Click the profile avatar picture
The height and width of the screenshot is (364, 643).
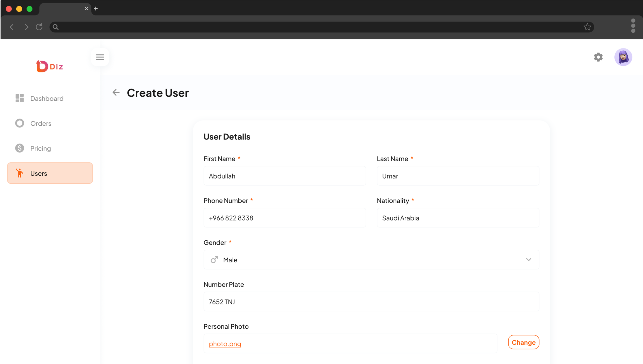(x=623, y=57)
